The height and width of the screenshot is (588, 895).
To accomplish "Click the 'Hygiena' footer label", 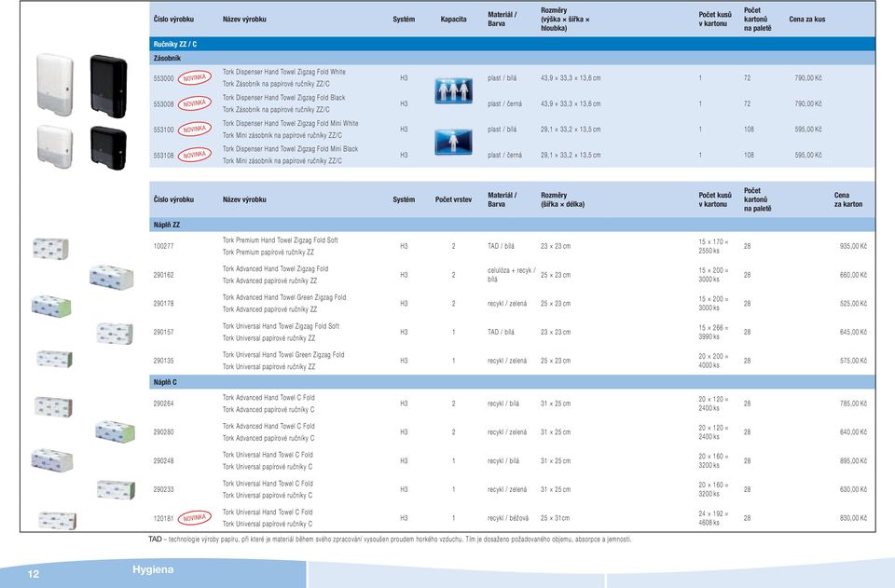I will (x=153, y=569).
